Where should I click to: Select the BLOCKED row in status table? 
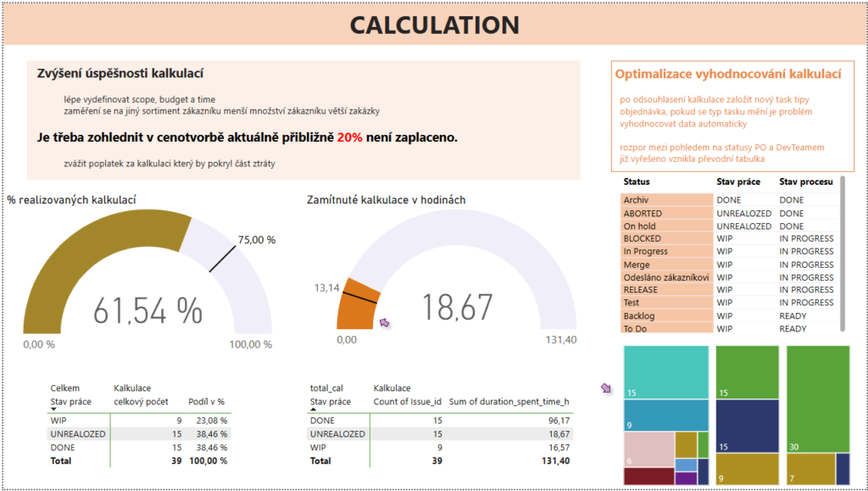(x=643, y=239)
